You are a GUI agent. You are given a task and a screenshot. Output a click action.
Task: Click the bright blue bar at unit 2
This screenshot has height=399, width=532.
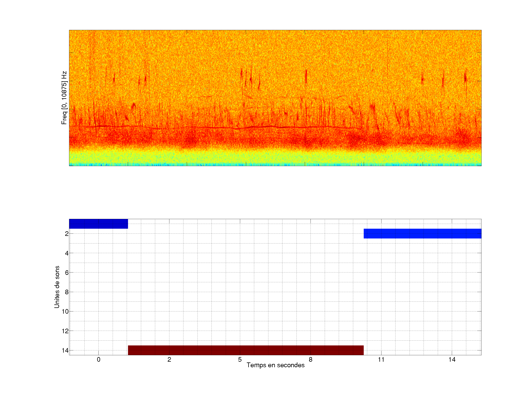click(x=422, y=233)
